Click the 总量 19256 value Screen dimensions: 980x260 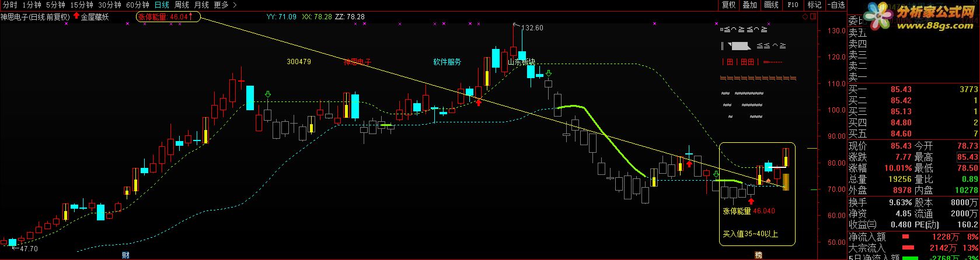pyautogui.click(x=901, y=179)
